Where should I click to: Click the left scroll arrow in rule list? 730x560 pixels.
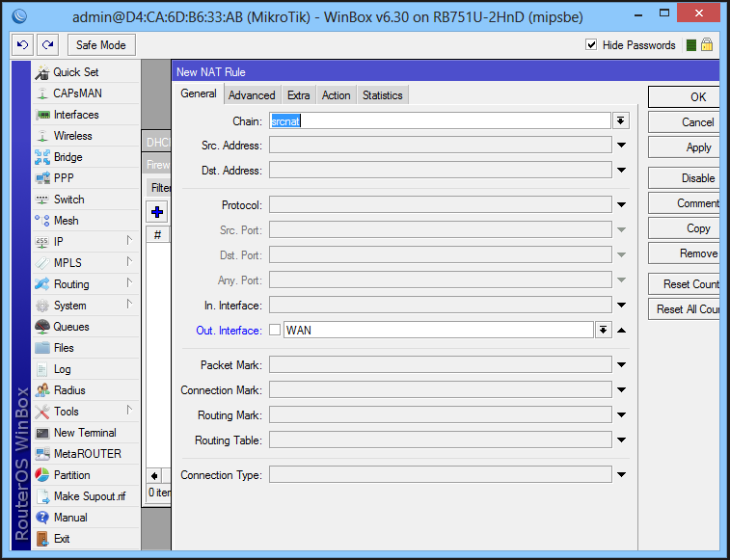tap(154, 476)
